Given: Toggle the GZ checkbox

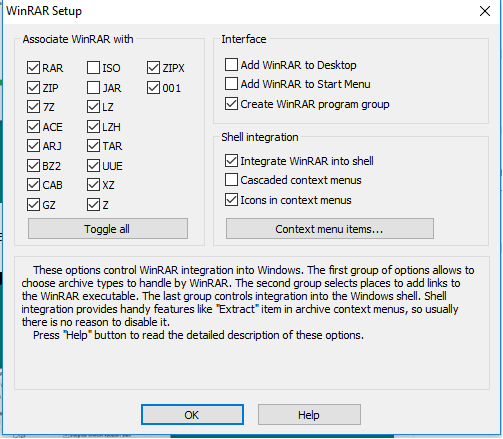Looking at the screenshot, I should [33, 205].
